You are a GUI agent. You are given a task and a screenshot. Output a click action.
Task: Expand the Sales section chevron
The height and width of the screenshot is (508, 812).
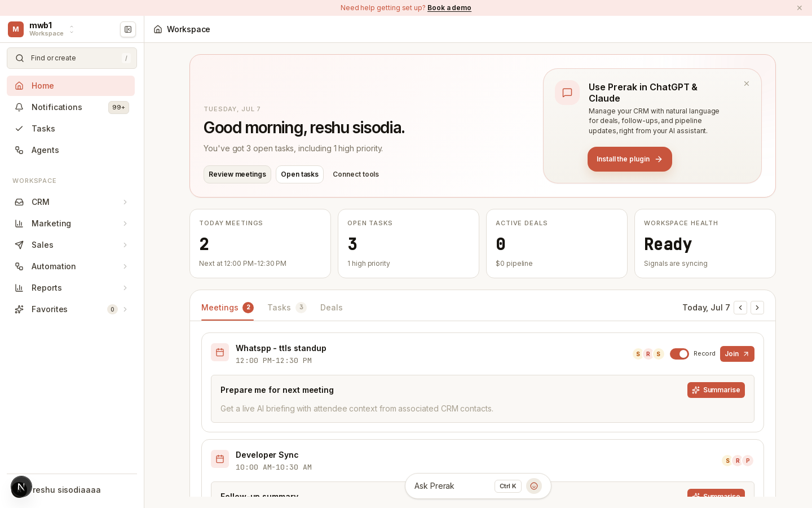coord(125,245)
